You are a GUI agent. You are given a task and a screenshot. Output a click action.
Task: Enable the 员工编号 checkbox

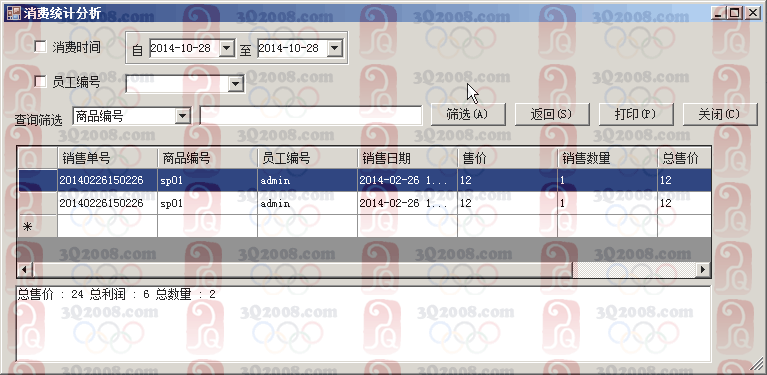coord(41,82)
